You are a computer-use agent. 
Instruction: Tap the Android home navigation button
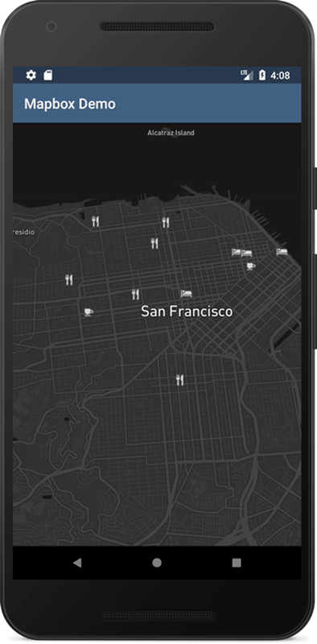(157, 563)
